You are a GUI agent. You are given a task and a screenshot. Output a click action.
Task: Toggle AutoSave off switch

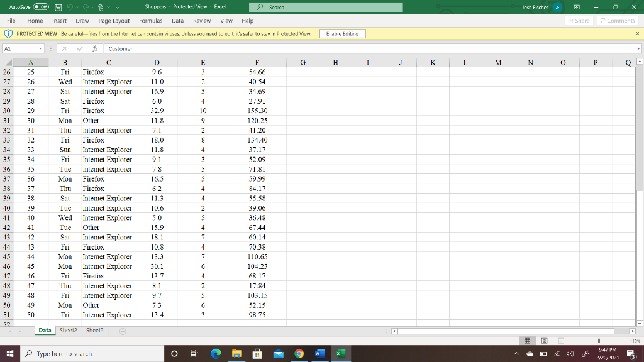click(x=41, y=6)
